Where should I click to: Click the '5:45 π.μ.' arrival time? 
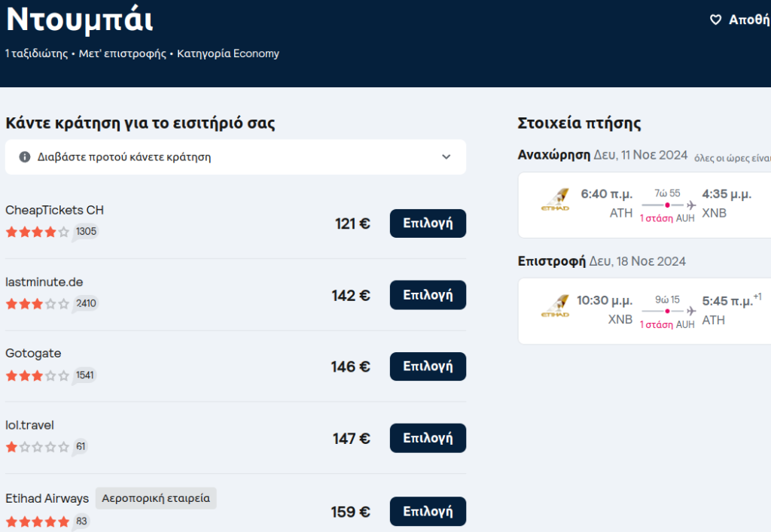[728, 301]
